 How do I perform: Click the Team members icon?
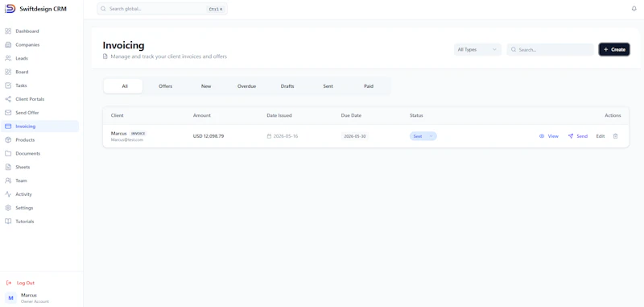click(8, 180)
